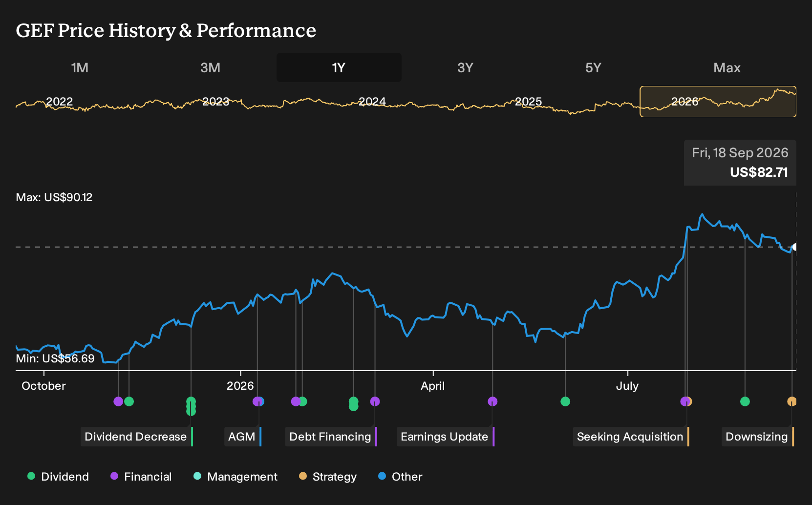Click the stacked green dots above Dividend Decrease
Image resolution: width=812 pixels, height=505 pixels.
click(191, 406)
